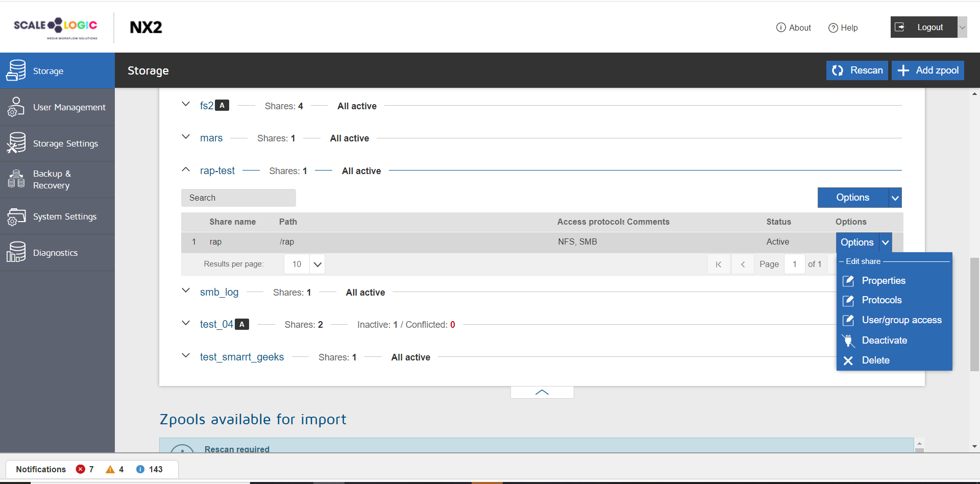Click the About info icon
The image size is (980, 484).
(781, 28)
